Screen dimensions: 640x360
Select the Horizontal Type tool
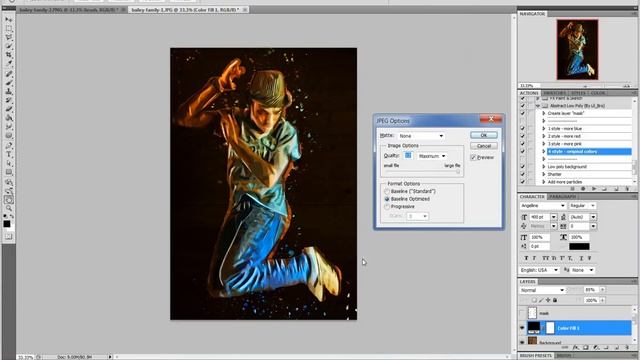[x=9, y=154]
